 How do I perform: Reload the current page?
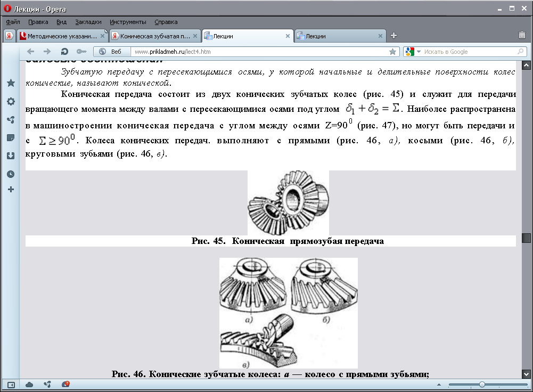(x=64, y=51)
